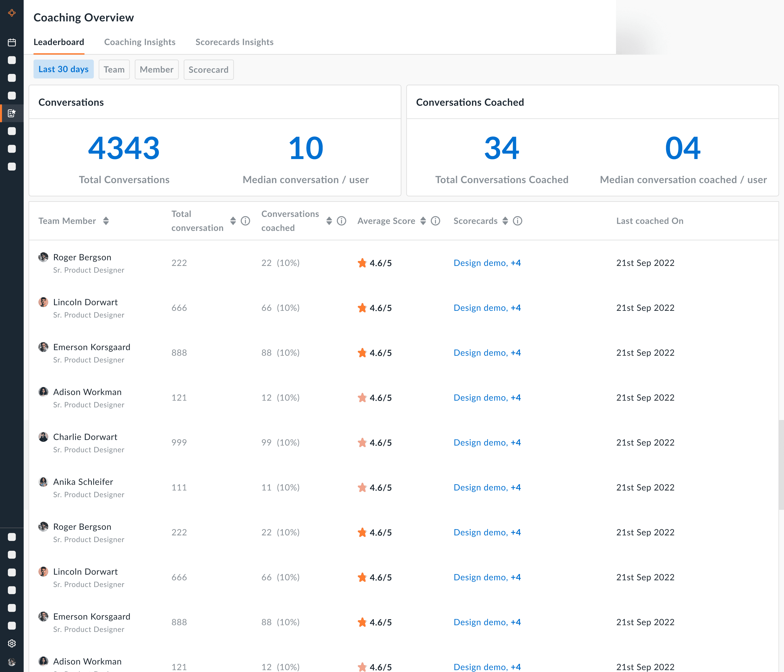Click Anika Schleifer's avatar thumbnail
The width and height of the screenshot is (784, 672).
43,482
